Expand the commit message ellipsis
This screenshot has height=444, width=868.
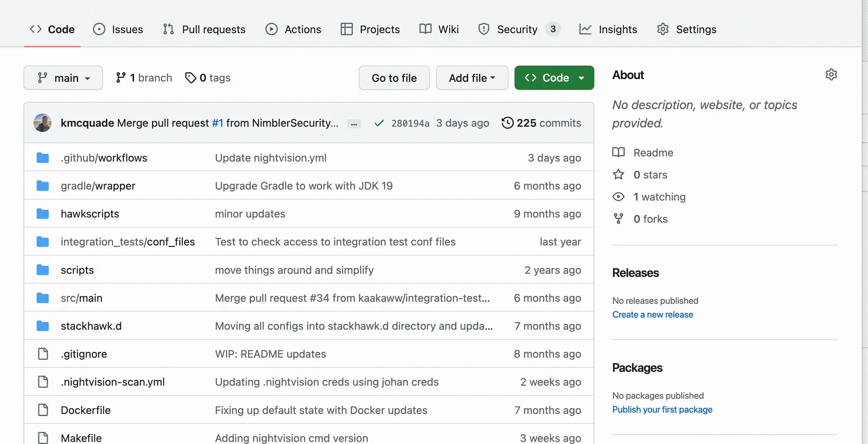[x=354, y=123]
